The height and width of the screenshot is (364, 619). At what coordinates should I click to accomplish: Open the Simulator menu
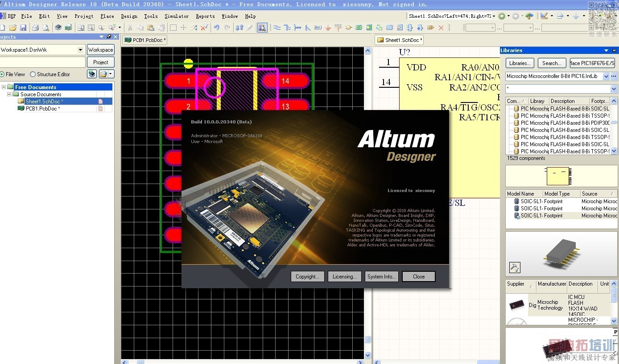click(177, 16)
